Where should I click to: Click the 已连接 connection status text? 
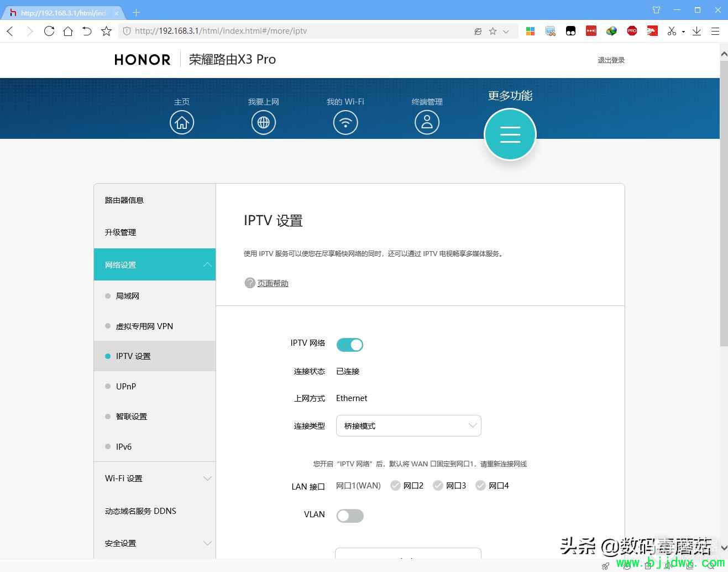(x=348, y=371)
